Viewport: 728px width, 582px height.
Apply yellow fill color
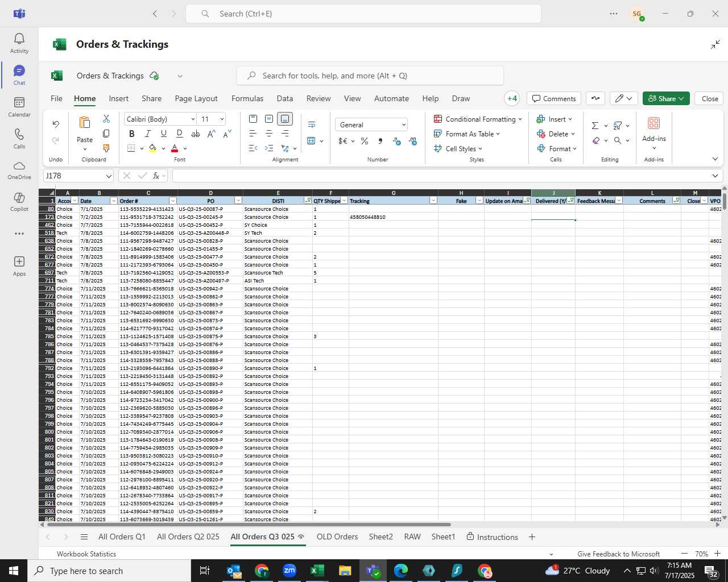pos(152,148)
